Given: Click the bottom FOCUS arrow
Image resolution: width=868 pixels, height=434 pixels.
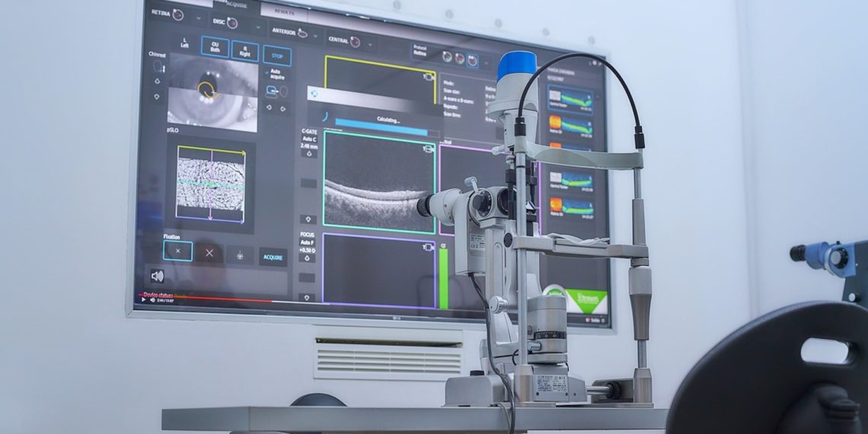Looking at the screenshot, I should click(x=308, y=297).
